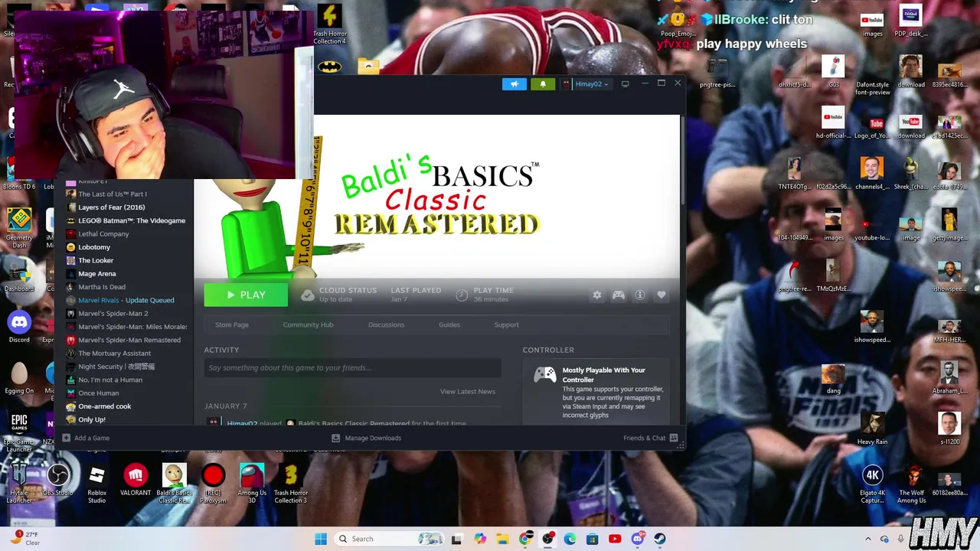Open Windows Start menu
This screenshot has height=551, width=980.
tap(321, 539)
